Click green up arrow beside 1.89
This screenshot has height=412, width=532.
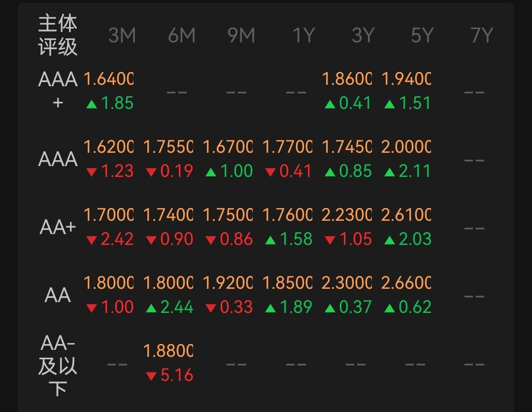point(270,309)
